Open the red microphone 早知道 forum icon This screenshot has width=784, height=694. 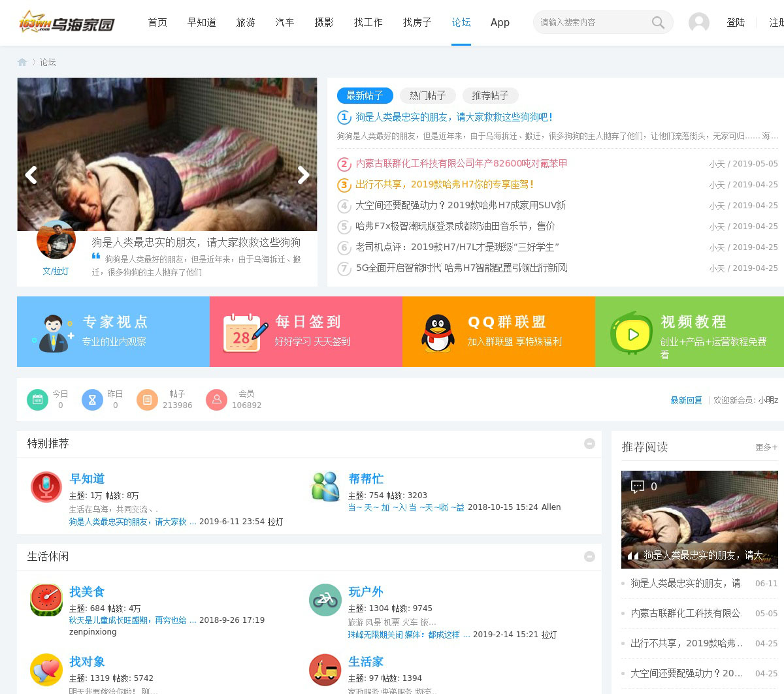46,486
